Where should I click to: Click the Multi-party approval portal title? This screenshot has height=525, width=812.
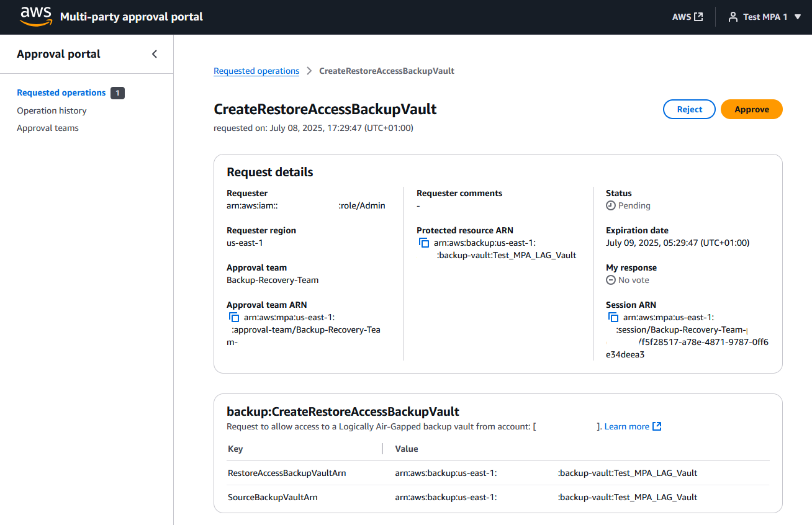[x=132, y=17]
